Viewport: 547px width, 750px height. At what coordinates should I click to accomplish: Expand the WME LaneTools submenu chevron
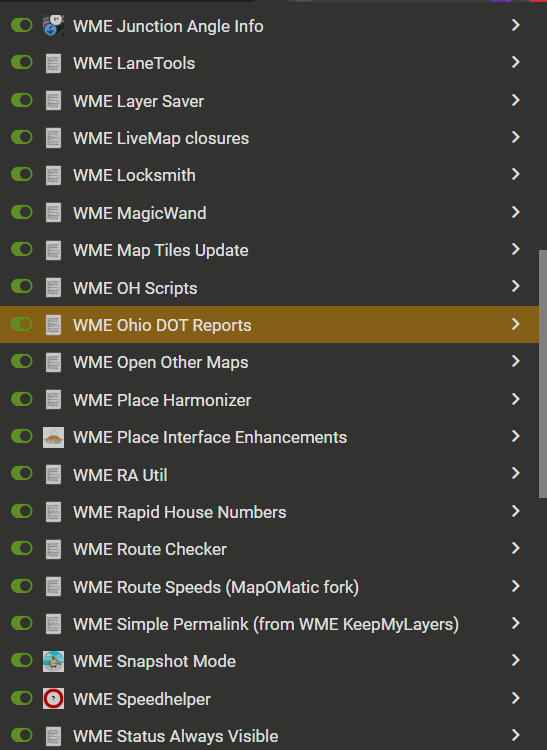click(x=515, y=62)
